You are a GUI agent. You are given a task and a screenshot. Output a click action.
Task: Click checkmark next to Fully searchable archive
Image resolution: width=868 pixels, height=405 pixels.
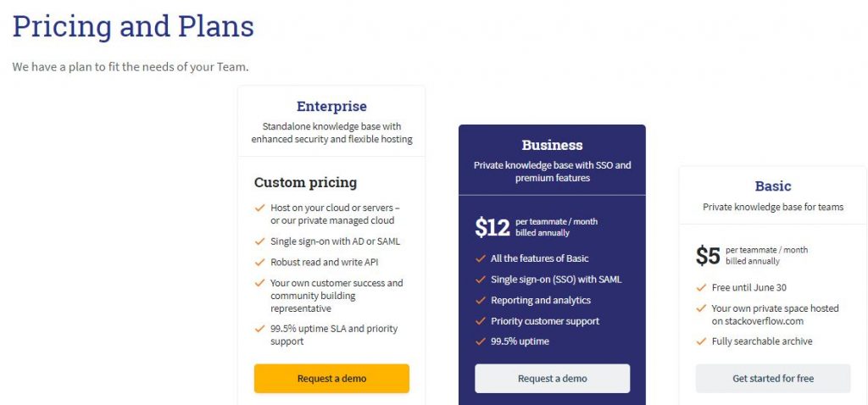(x=701, y=341)
